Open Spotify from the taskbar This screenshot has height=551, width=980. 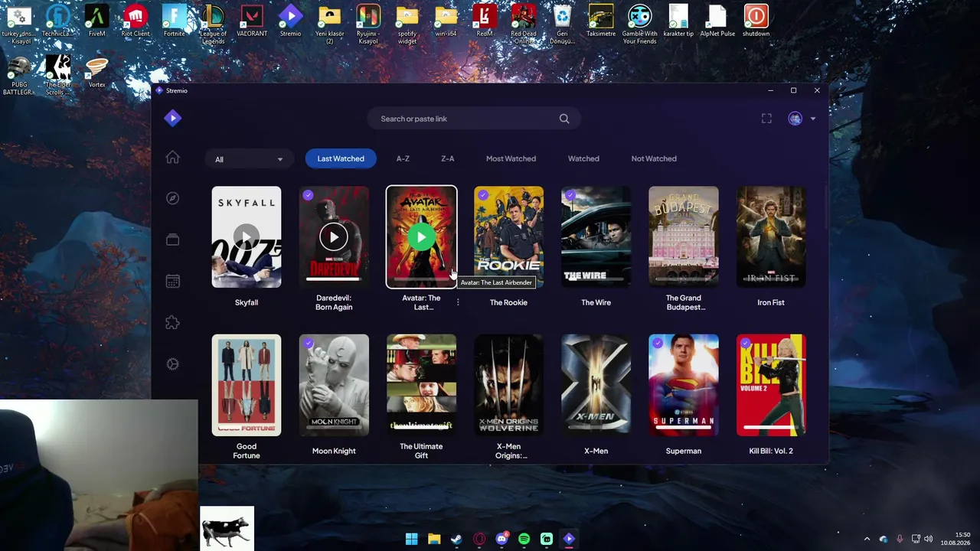[x=524, y=539]
